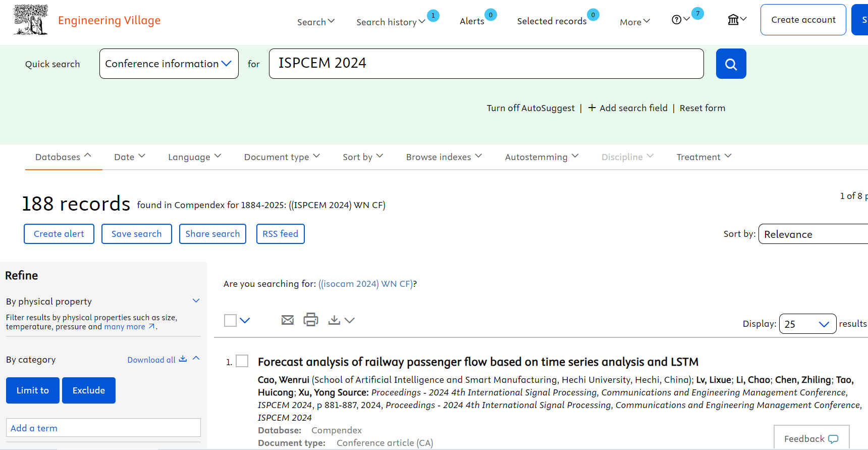868x450 pixels.
Task: Click author Lv, Lixue
Action: (x=714, y=380)
